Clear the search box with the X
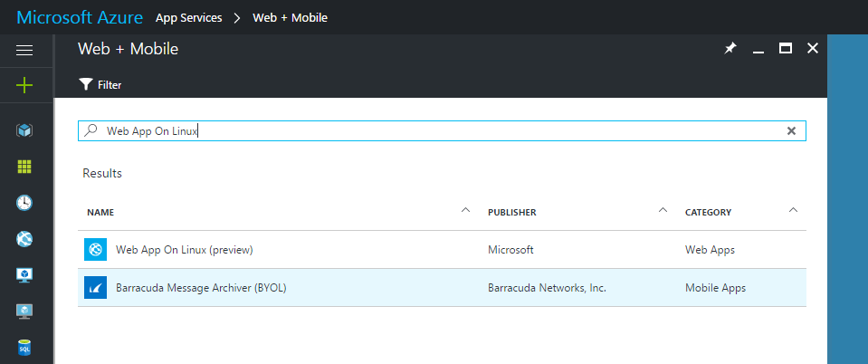The image size is (868, 364). 791,131
